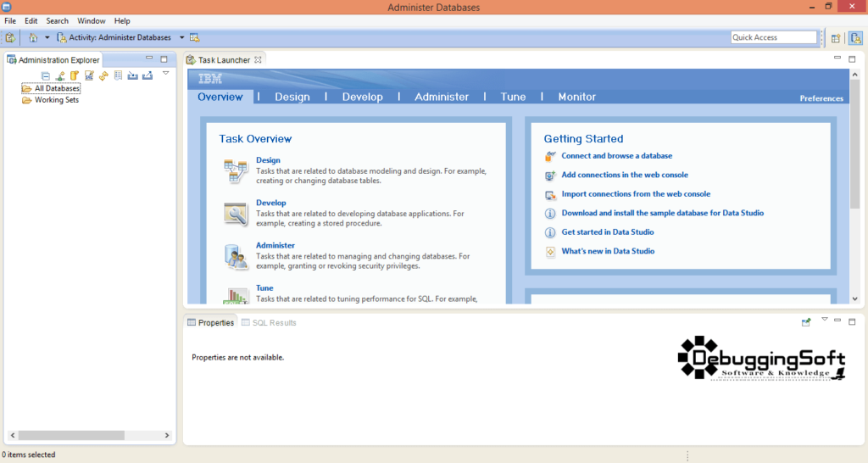Click the Pin to selection icon in Properties
Viewport: 868px width, 463px height.
(806, 321)
